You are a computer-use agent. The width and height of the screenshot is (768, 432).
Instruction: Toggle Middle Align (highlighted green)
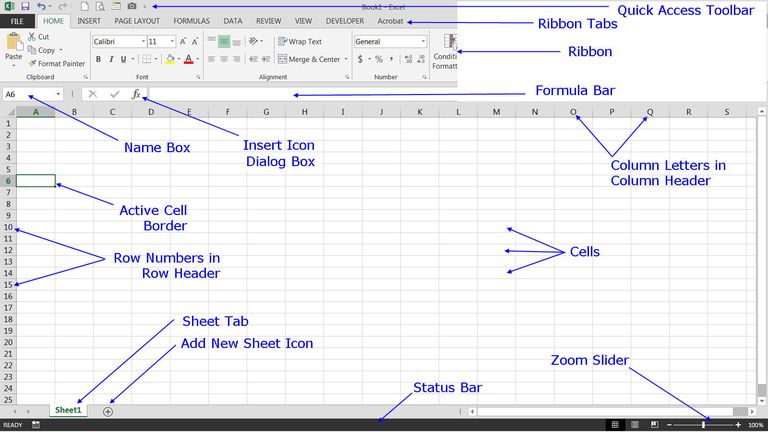click(224, 41)
